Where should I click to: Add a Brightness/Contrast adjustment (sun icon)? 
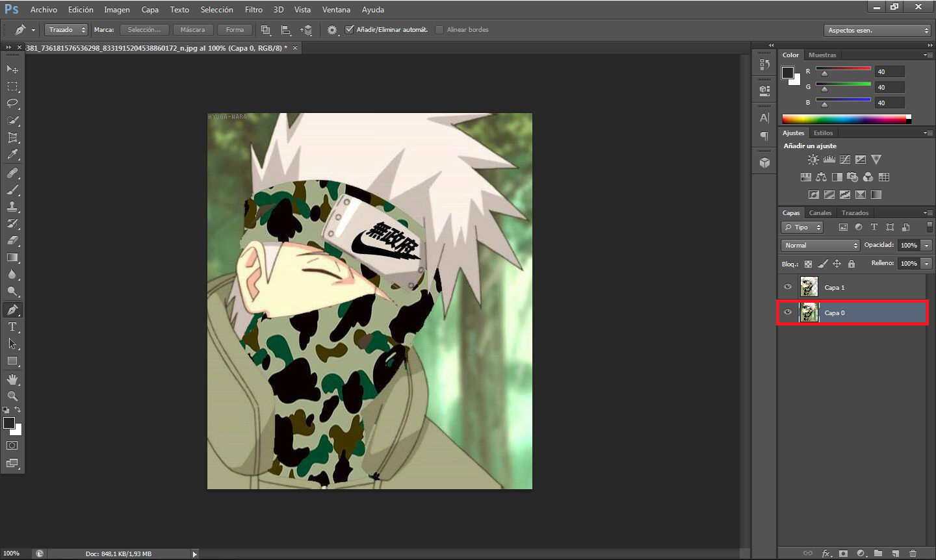(x=813, y=159)
